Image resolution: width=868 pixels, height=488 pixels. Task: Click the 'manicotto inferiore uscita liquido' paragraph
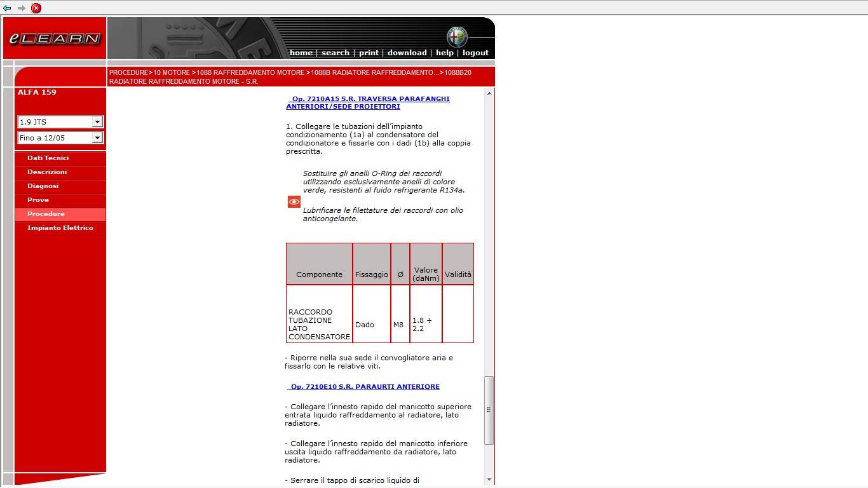(x=376, y=452)
